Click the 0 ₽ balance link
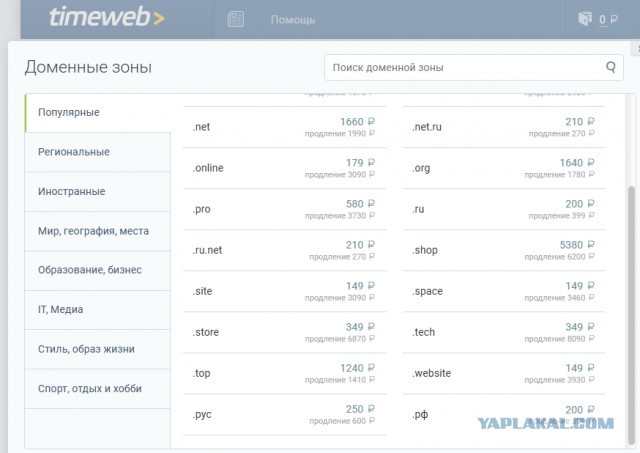This screenshot has height=453, width=640. (608, 20)
